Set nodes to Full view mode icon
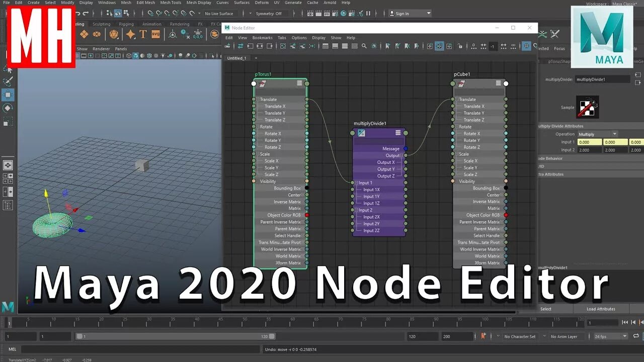The width and height of the screenshot is (644, 362). (x=345, y=46)
